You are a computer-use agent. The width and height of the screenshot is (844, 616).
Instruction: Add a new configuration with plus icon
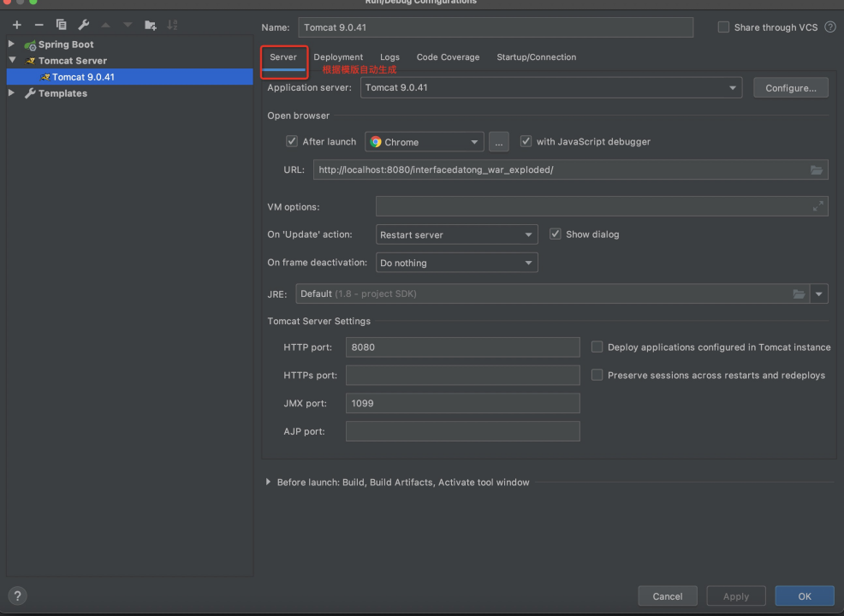coord(16,25)
